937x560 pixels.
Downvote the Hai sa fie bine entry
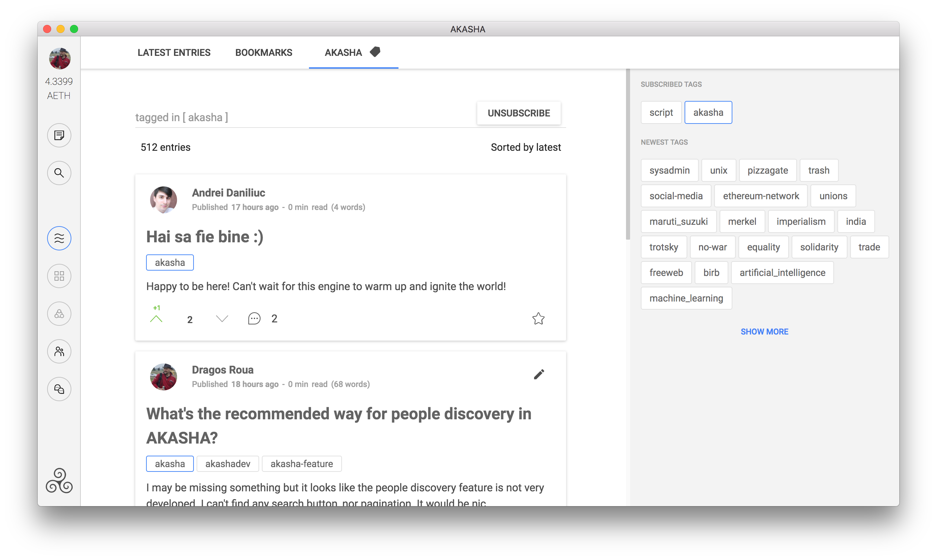click(x=222, y=319)
